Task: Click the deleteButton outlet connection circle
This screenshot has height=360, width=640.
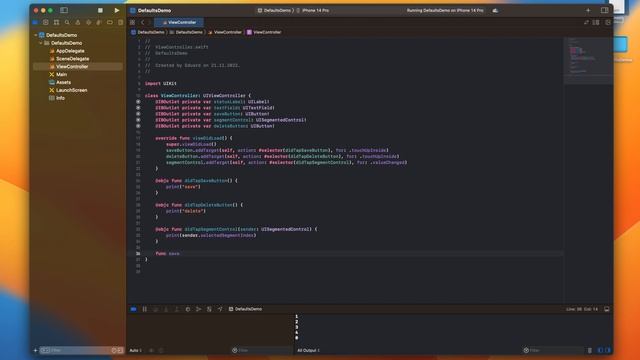Action: pos(138,126)
